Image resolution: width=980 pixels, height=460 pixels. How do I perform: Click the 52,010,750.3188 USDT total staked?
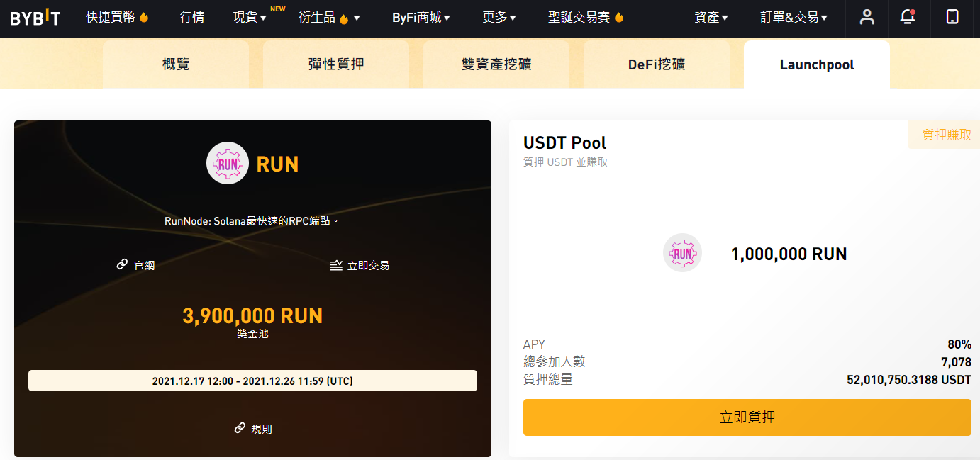pos(909,380)
